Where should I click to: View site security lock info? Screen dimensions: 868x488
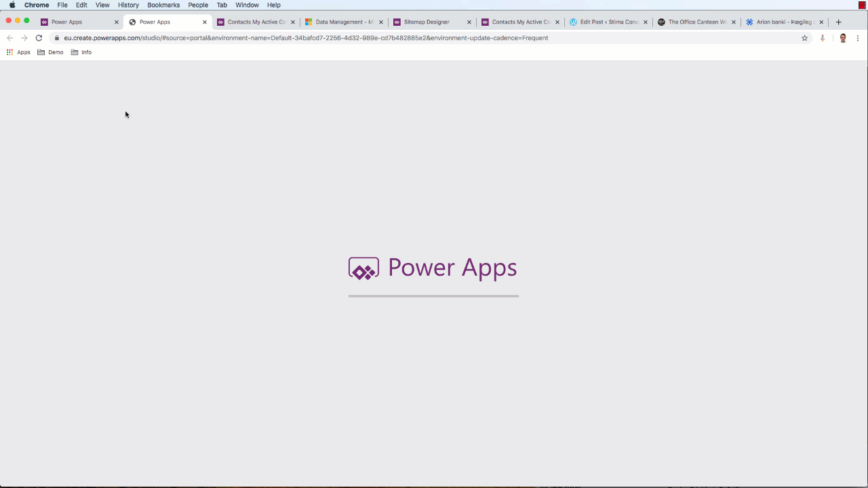coord(57,38)
